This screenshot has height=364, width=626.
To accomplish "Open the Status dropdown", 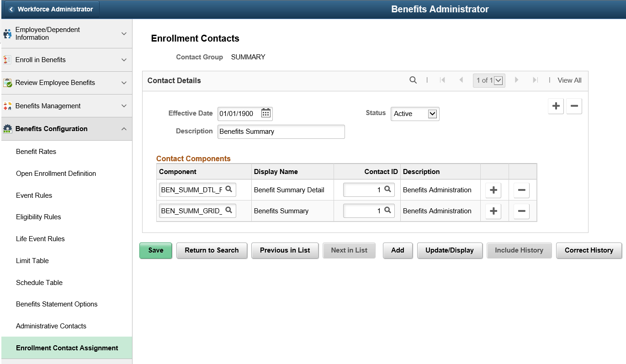I will click(x=415, y=114).
